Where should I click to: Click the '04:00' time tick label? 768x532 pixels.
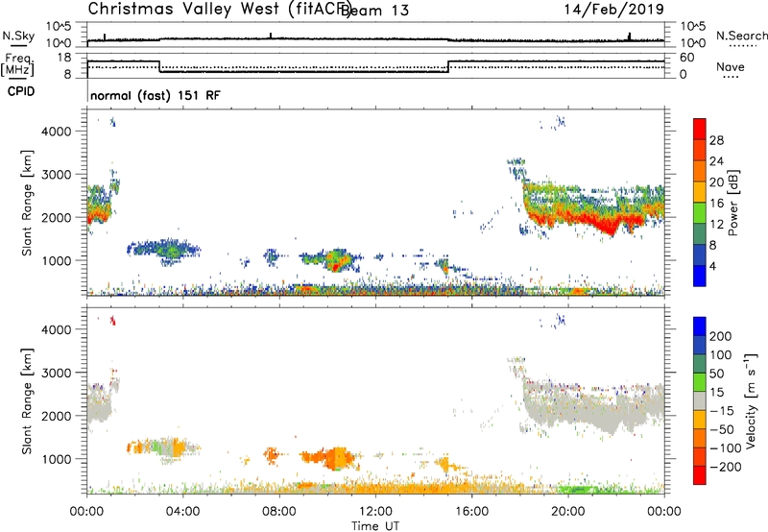pyautogui.click(x=183, y=512)
